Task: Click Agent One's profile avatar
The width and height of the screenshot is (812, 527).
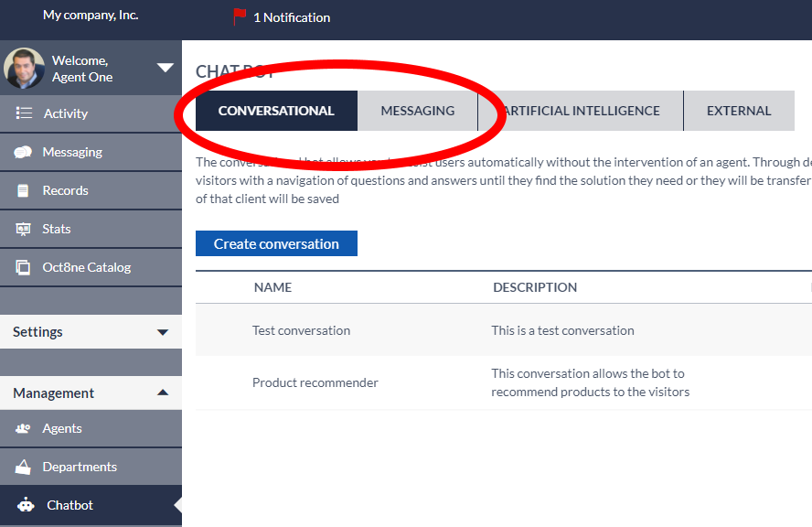Action: (x=25, y=68)
